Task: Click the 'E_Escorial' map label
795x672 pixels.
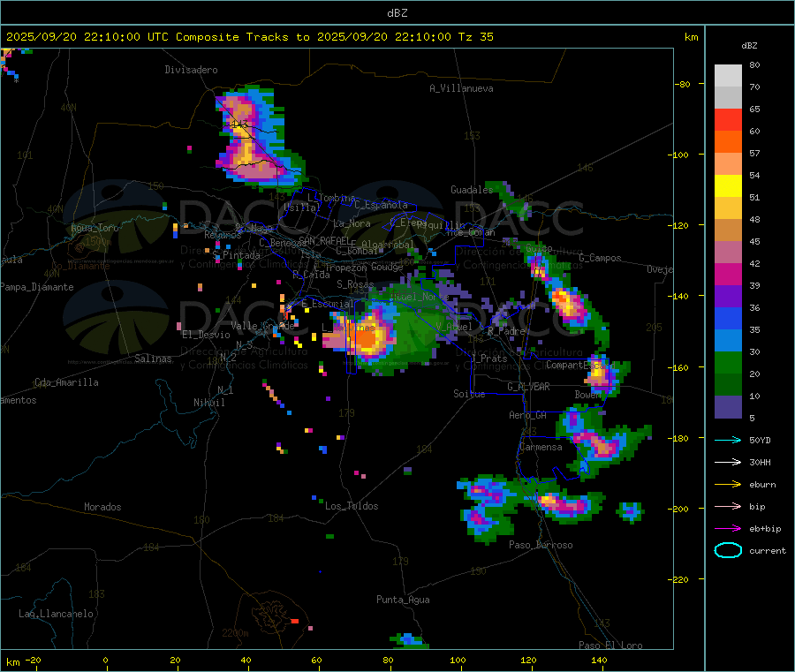Action: click(328, 304)
